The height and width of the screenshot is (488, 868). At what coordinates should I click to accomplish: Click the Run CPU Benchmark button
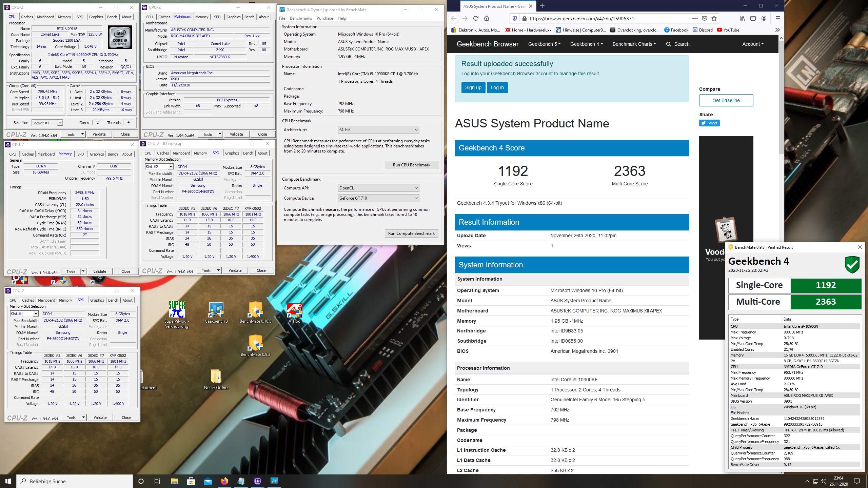point(411,165)
